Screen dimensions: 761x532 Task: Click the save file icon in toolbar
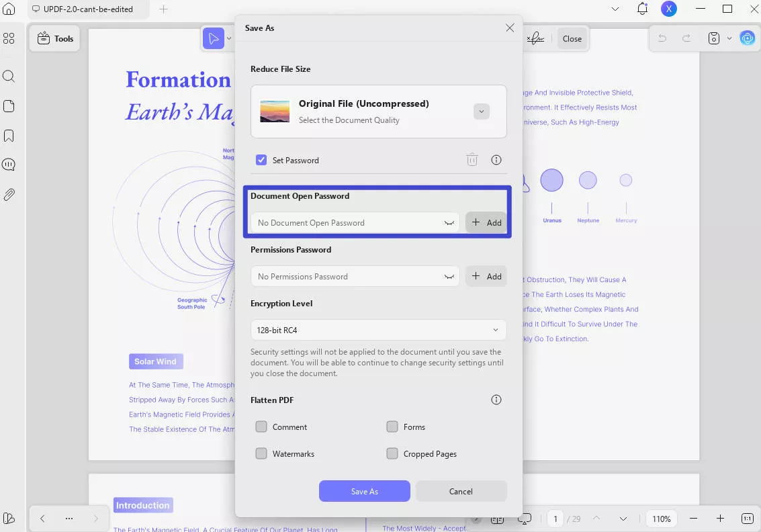tap(713, 38)
